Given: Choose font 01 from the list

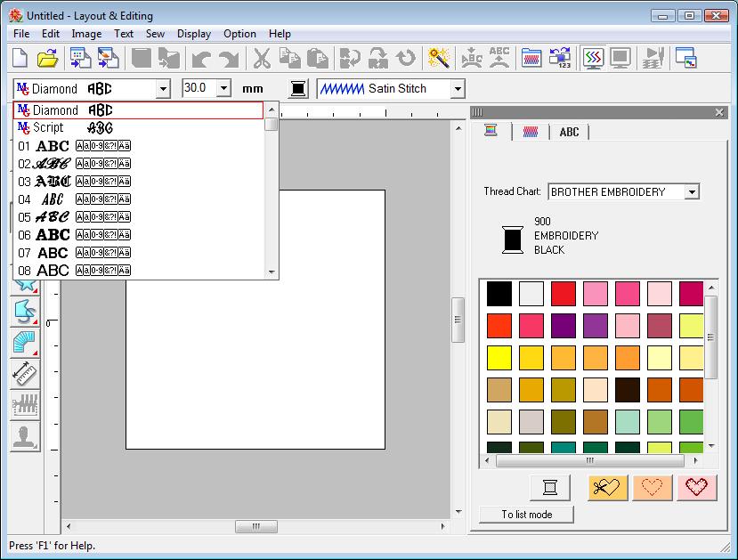Looking at the screenshot, I should coord(139,146).
